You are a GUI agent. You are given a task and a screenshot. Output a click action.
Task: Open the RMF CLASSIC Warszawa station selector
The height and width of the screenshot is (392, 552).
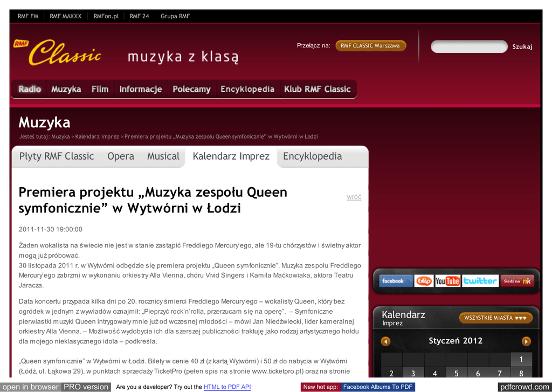coord(370,46)
